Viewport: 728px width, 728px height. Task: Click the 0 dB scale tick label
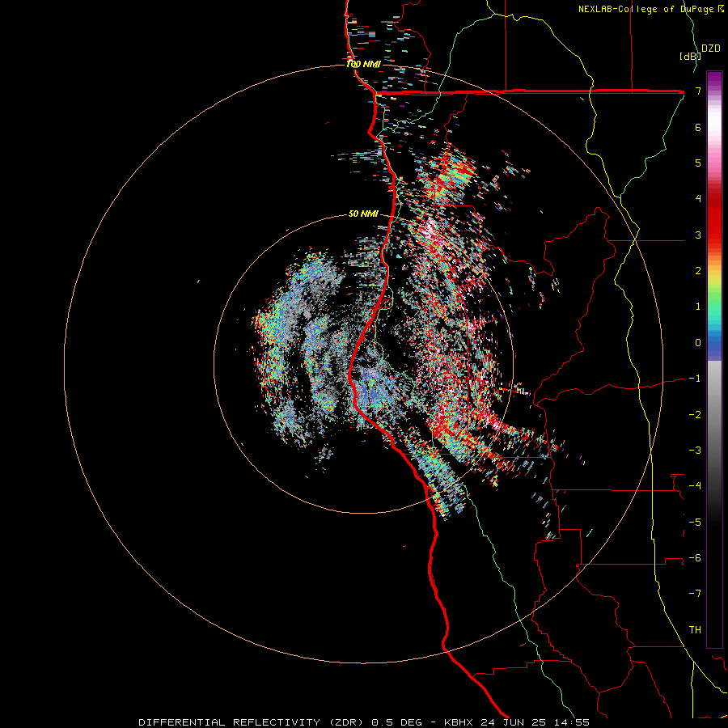[698, 343]
